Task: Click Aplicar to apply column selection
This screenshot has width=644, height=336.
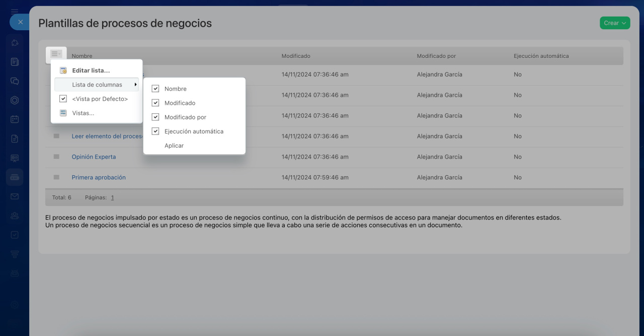Action: [174, 146]
